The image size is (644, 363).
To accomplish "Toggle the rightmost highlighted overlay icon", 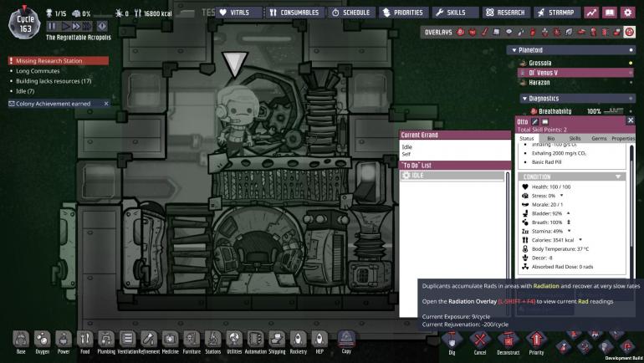I will (x=628, y=32).
